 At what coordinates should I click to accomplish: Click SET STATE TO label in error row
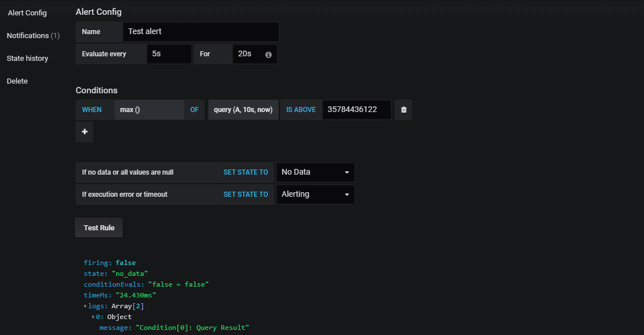click(246, 195)
